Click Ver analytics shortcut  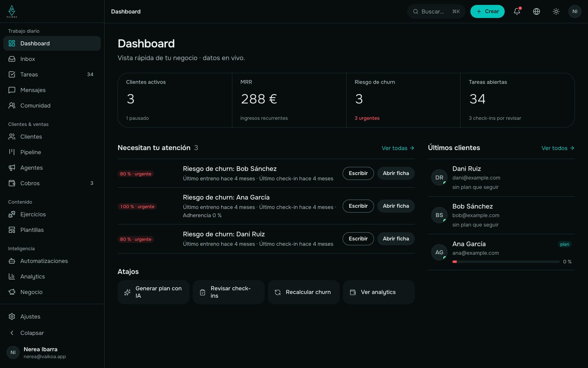[x=379, y=292]
